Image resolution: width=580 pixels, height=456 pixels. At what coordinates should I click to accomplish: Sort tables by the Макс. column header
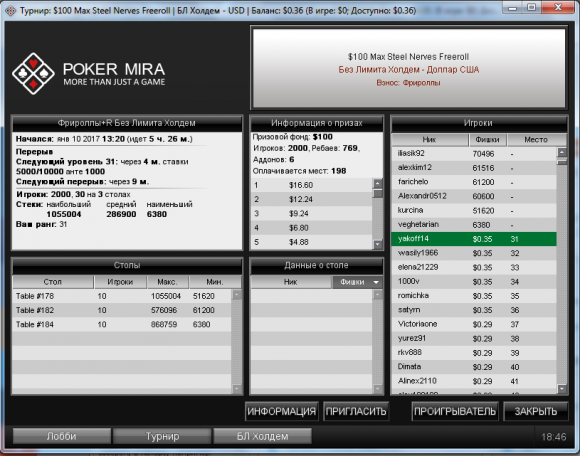(x=168, y=282)
